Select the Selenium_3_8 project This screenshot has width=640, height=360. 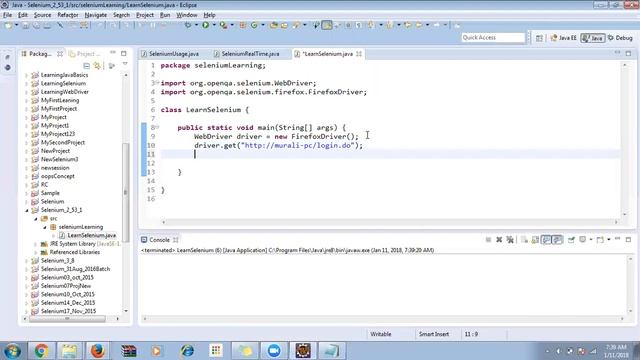pyautogui.click(x=57, y=261)
